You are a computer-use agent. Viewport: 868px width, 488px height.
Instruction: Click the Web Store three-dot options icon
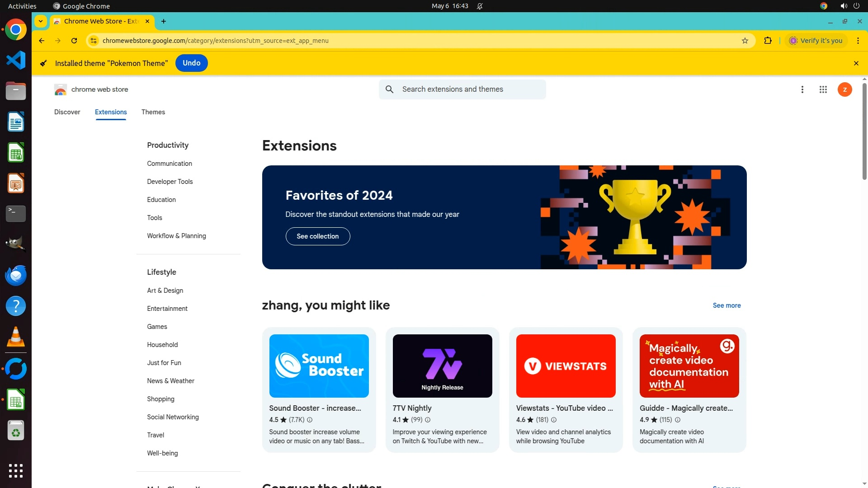coord(802,89)
